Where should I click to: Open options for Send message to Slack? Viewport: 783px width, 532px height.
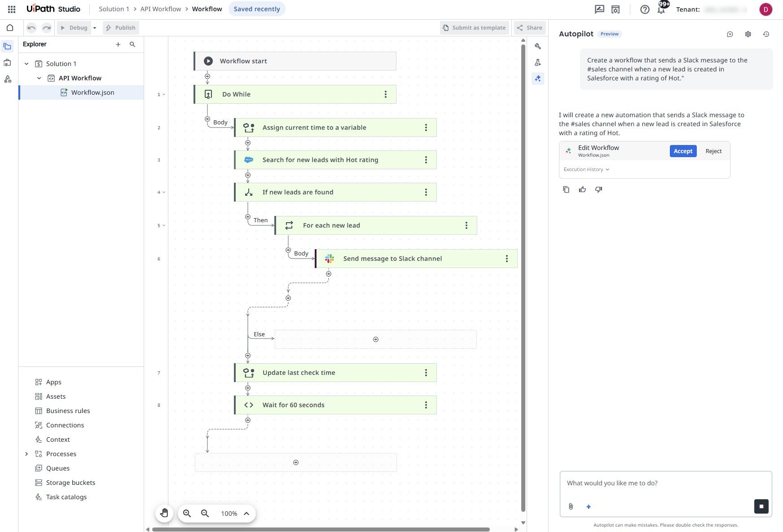click(x=507, y=259)
